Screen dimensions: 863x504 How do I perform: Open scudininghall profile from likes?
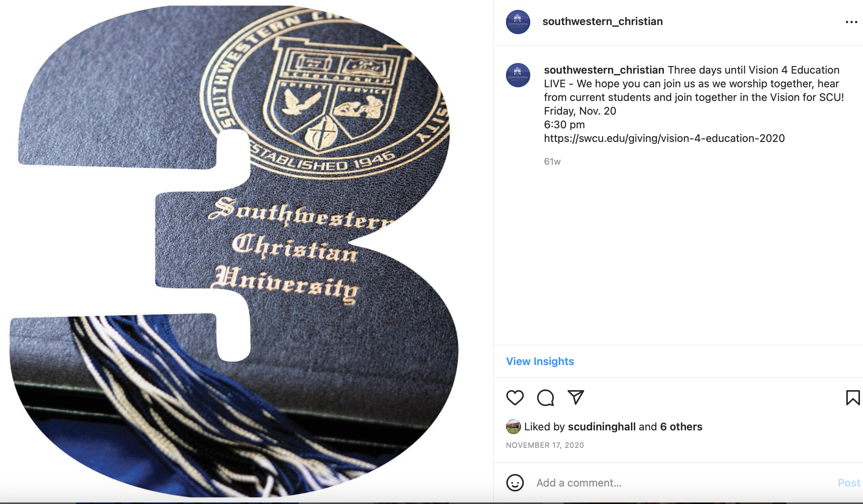(602, 427)
